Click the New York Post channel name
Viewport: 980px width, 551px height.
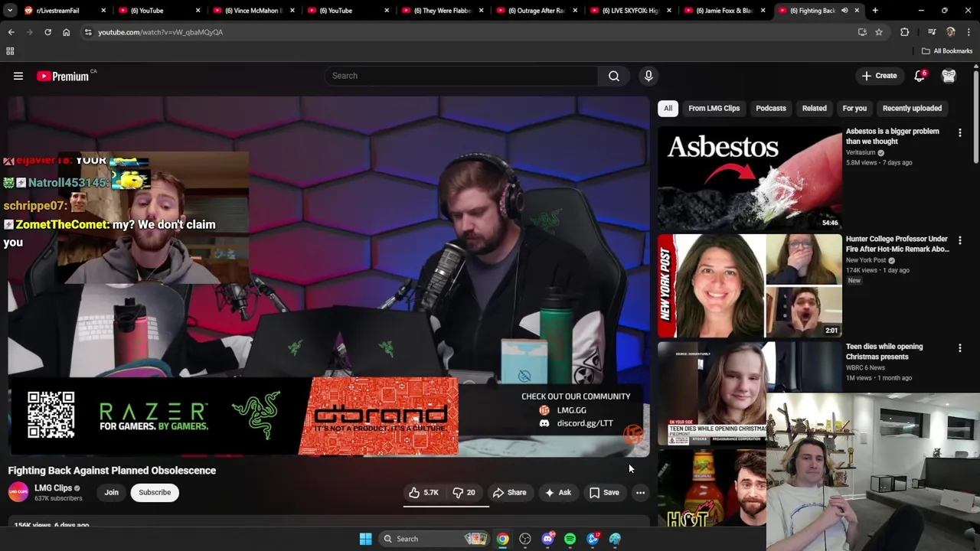click(866, 260)
